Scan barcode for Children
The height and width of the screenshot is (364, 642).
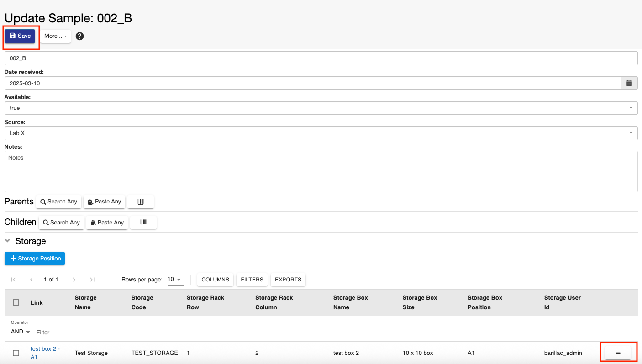[143, 223]
